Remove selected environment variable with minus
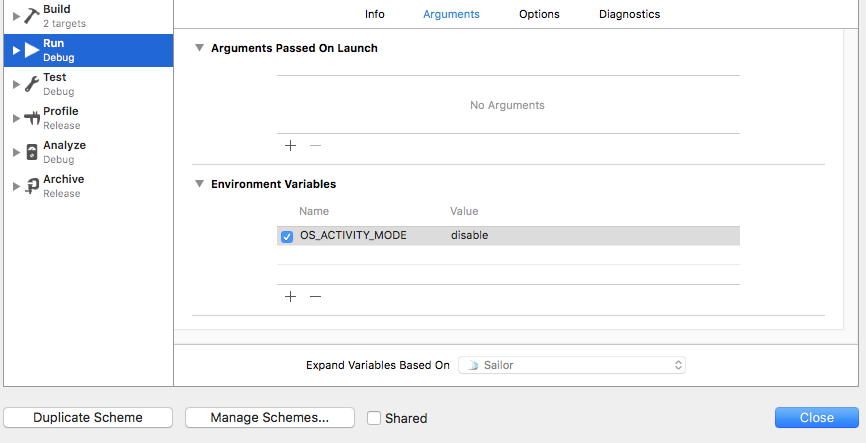Screen dimensions: 866x443 [315, 297]
